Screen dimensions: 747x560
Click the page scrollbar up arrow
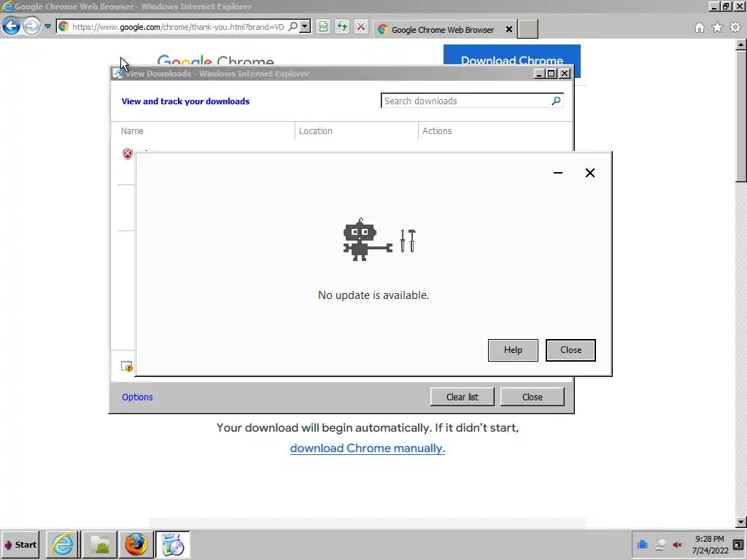(x=741, y=45)
